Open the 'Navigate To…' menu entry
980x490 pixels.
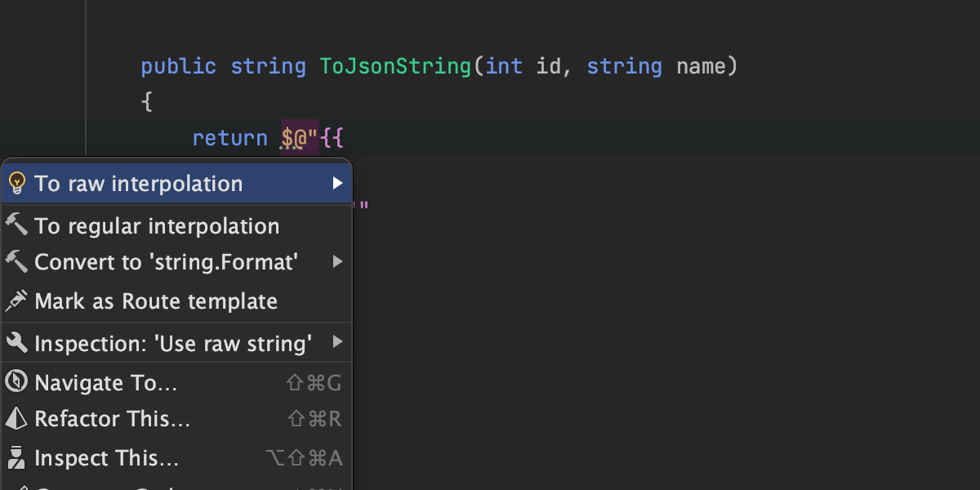coord(106,382)
